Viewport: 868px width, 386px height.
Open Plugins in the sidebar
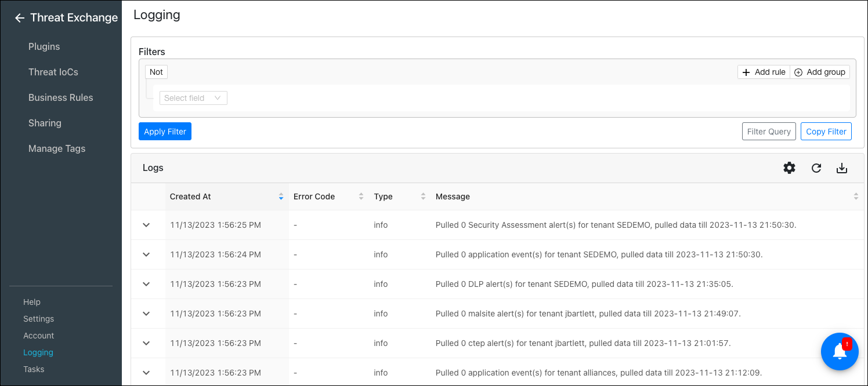44,46
